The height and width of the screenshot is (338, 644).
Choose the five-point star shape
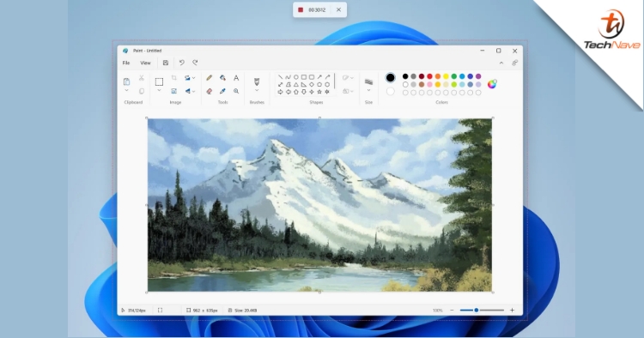point(319,92)
